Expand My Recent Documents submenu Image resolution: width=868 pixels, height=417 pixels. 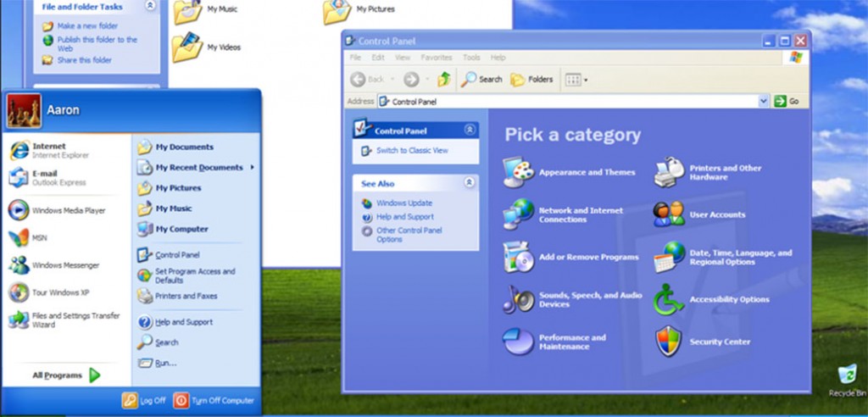click(196, 167)
